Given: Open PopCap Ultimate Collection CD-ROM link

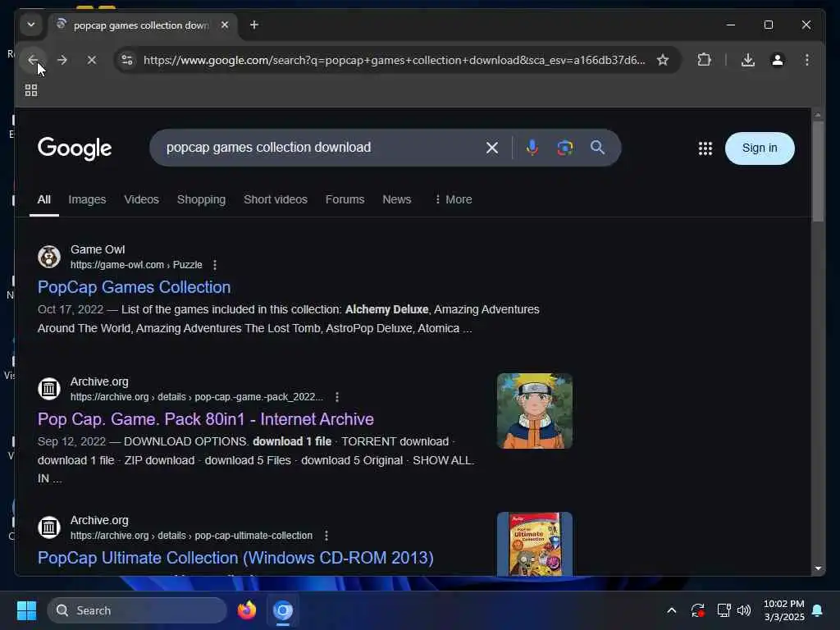Looking at the screenshot, I should (235, 558).
